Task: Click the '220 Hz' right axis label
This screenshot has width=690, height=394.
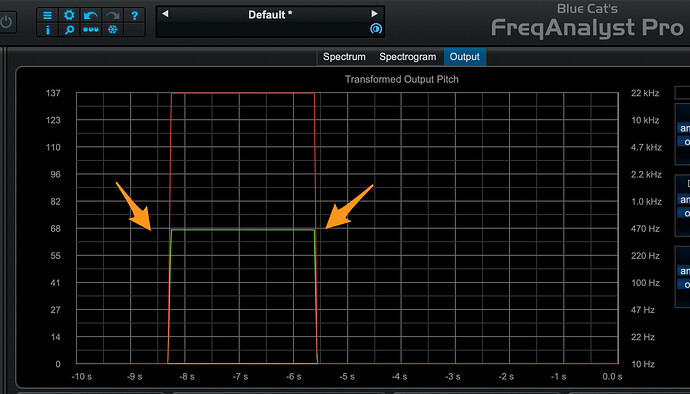Action: [x=645, y=255]
